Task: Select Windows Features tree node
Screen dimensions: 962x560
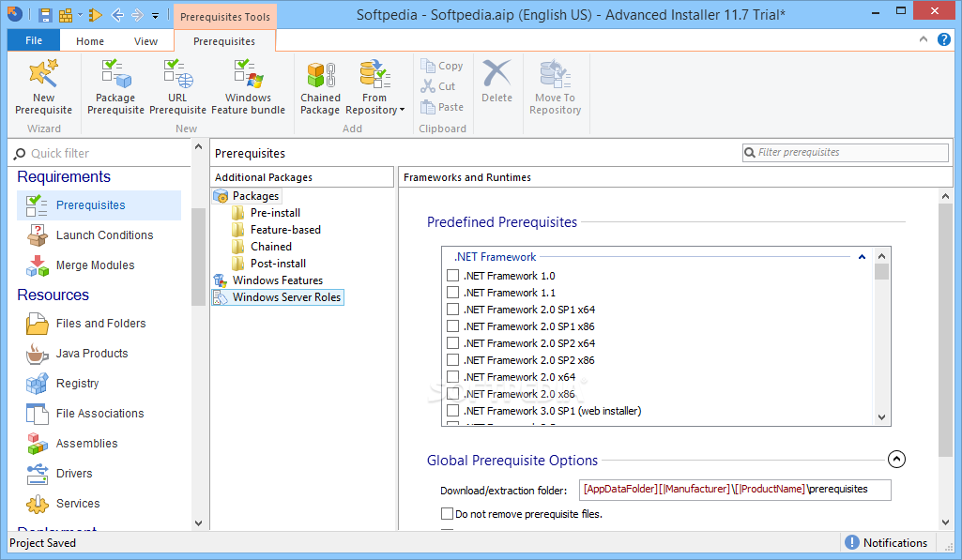Action: click(268, 280)
